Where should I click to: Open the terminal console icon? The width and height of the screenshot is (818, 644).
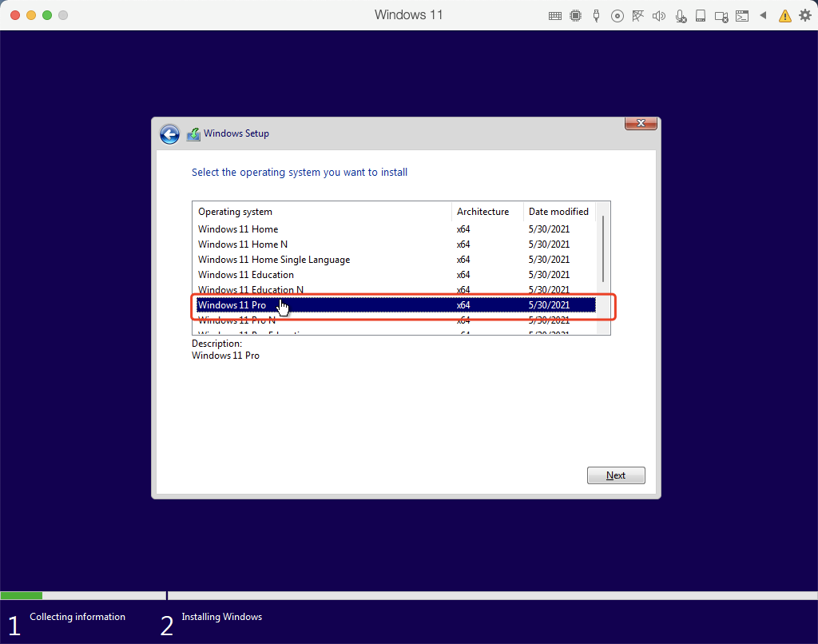point(742,16)
